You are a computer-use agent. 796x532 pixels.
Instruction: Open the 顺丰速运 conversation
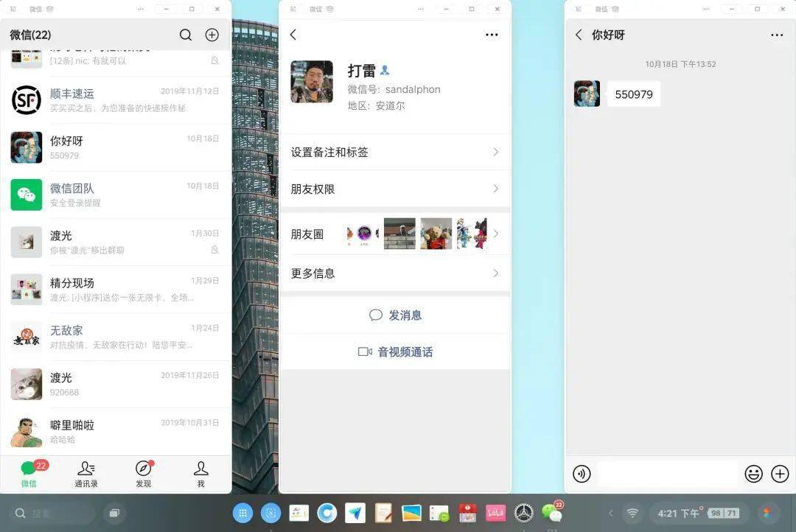[x=116, y=100]
